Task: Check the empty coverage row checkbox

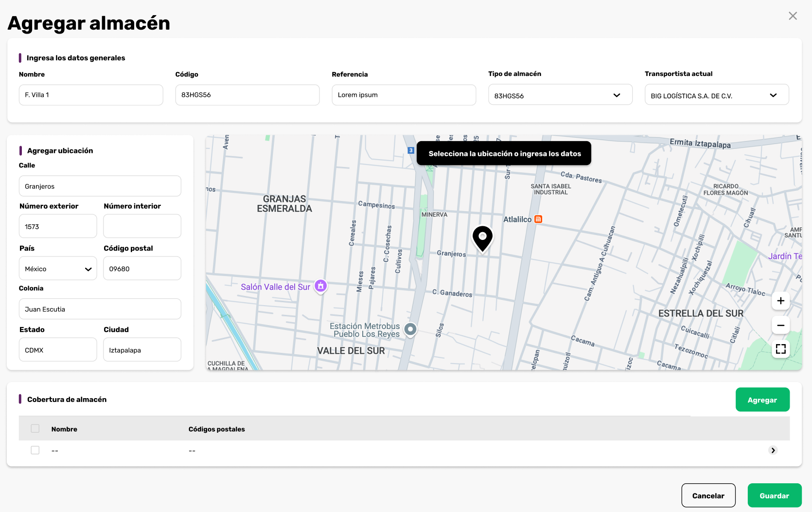Action: 35,451
